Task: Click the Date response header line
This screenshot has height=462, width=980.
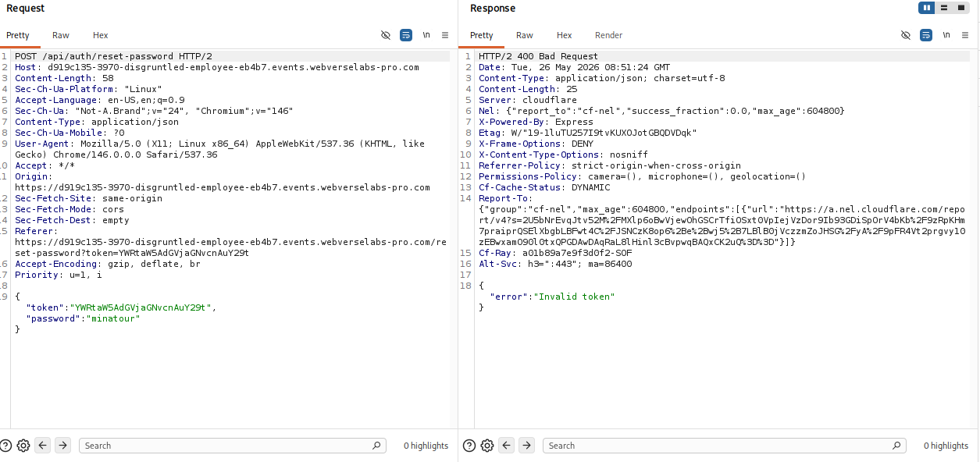Action: (x=574, y=67)
